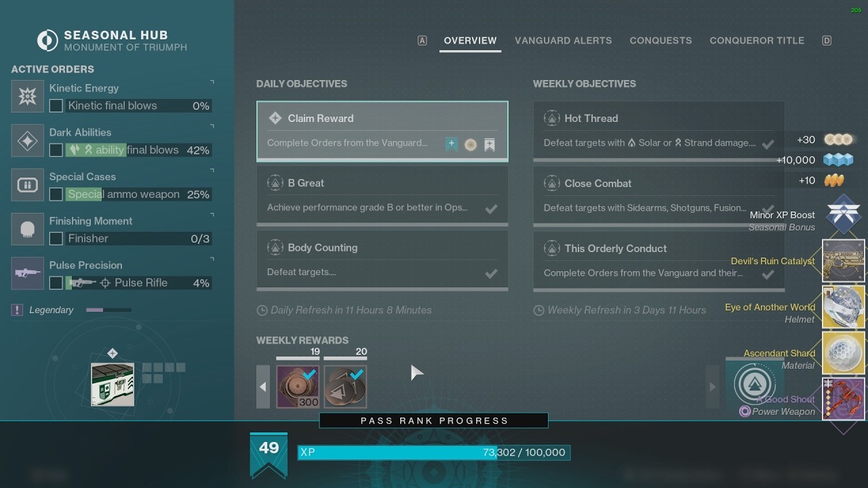Select the Special Cases ammo icon
Screen dimensions: 868x488
[x=28, y=185]
